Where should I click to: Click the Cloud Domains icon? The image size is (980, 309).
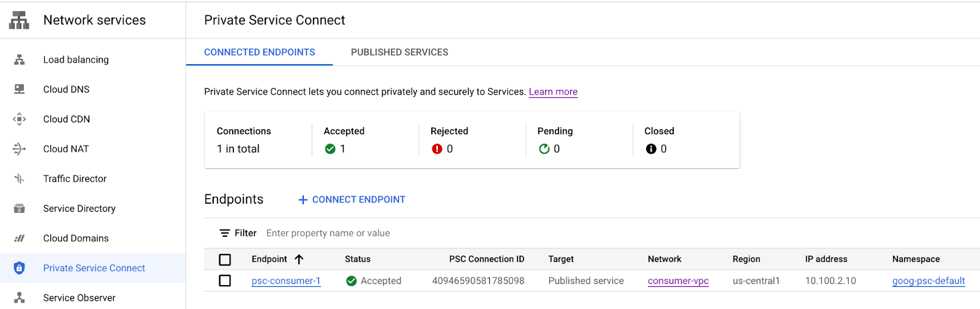point(20,238)
